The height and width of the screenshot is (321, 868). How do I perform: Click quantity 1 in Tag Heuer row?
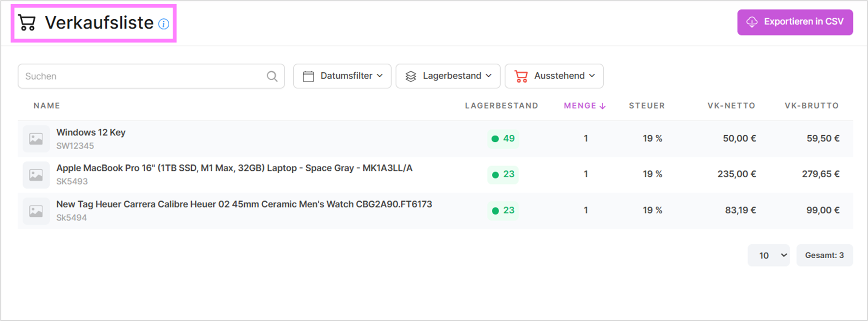tap(586, 210)
